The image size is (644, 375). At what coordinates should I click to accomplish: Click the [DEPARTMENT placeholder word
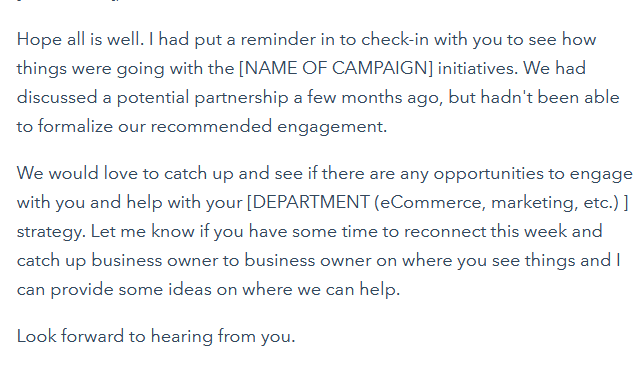(308, 202)
